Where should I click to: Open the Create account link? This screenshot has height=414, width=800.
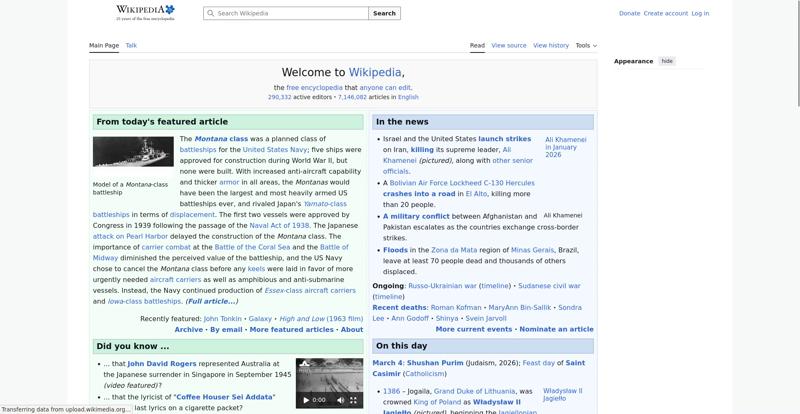click(665, 14)
